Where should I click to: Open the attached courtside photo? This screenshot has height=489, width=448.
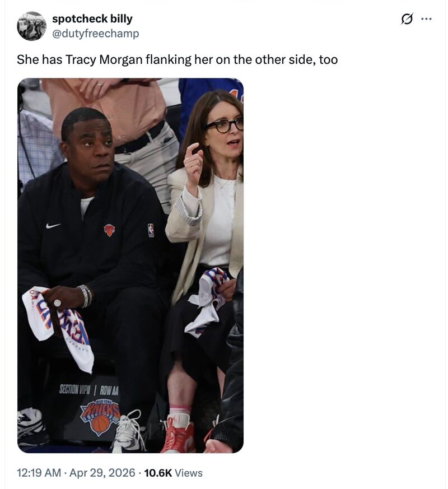pyautogui.click(x=130, y=266)
